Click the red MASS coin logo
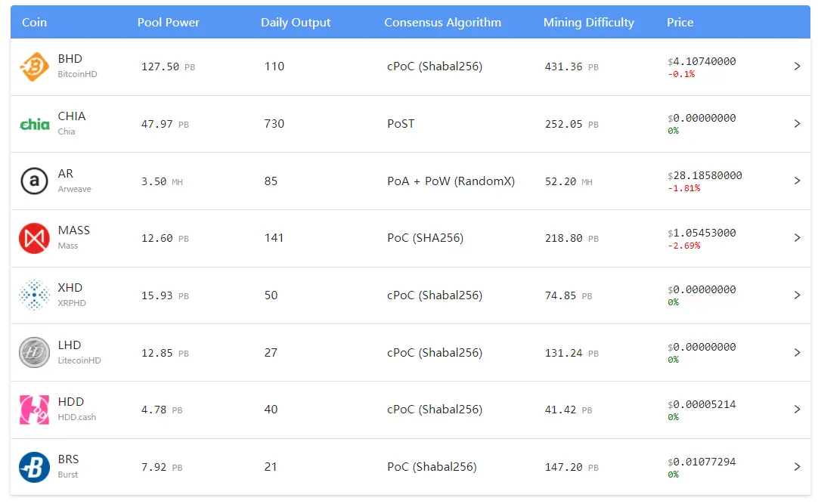This screenshot has height=504, width=818. (x=35, y=238)
